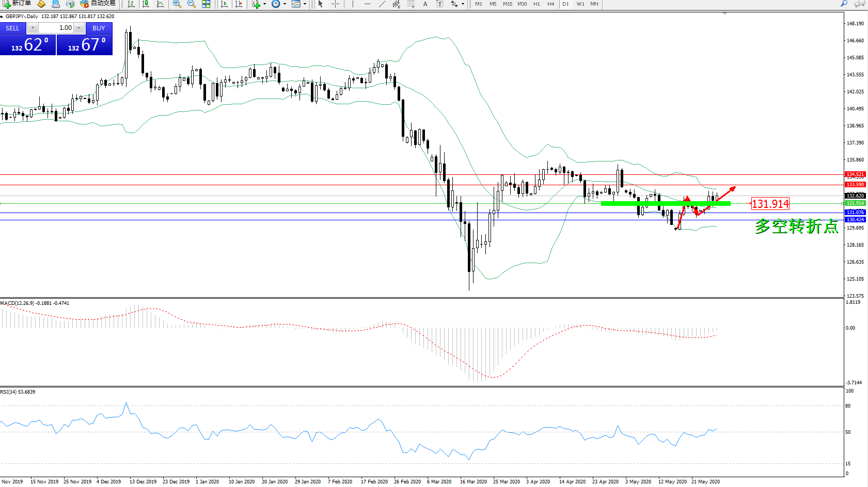
Task: Click the zoom in magnifier icon
Action: coord(177,4)
